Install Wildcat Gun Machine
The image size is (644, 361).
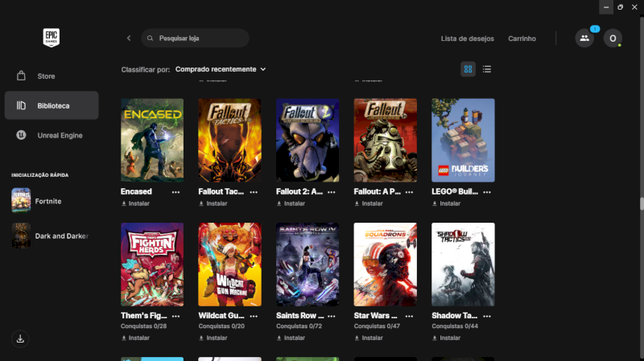click(x=213, y=338)
